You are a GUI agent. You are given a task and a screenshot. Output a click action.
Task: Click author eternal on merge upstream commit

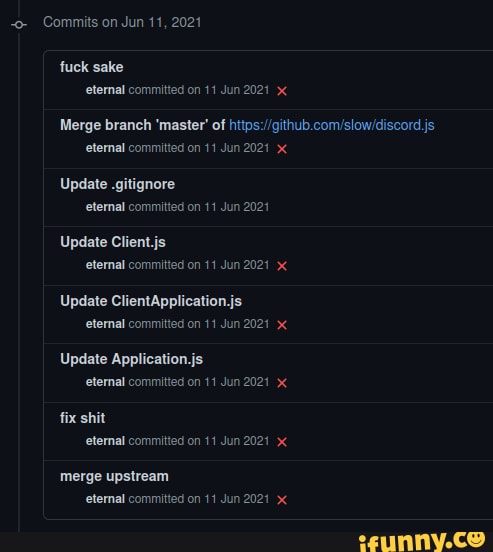coord(105,499)
